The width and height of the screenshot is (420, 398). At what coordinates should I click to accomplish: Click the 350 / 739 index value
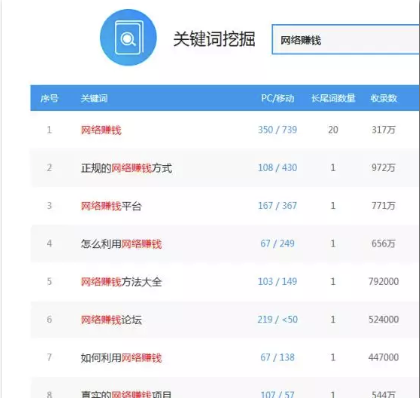coord(277,130)
